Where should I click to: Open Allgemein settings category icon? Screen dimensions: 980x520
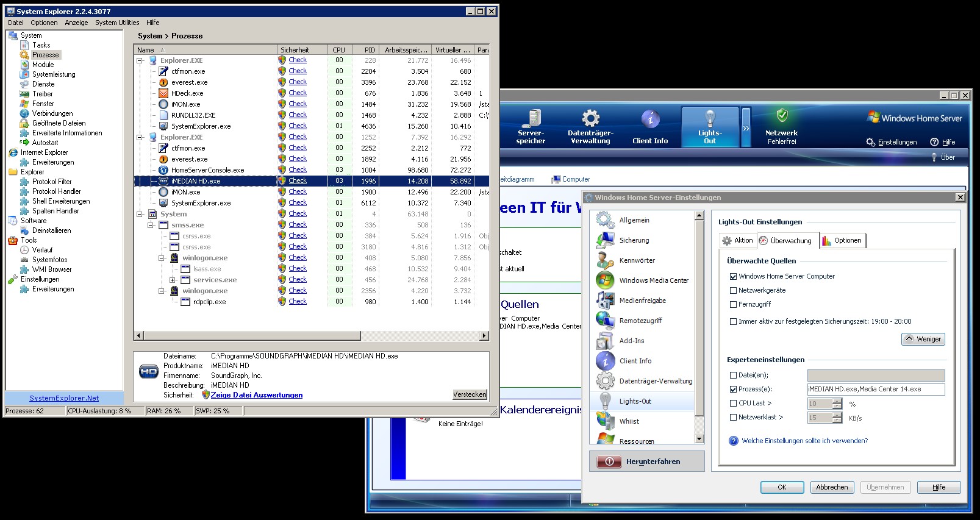point(605,220)
